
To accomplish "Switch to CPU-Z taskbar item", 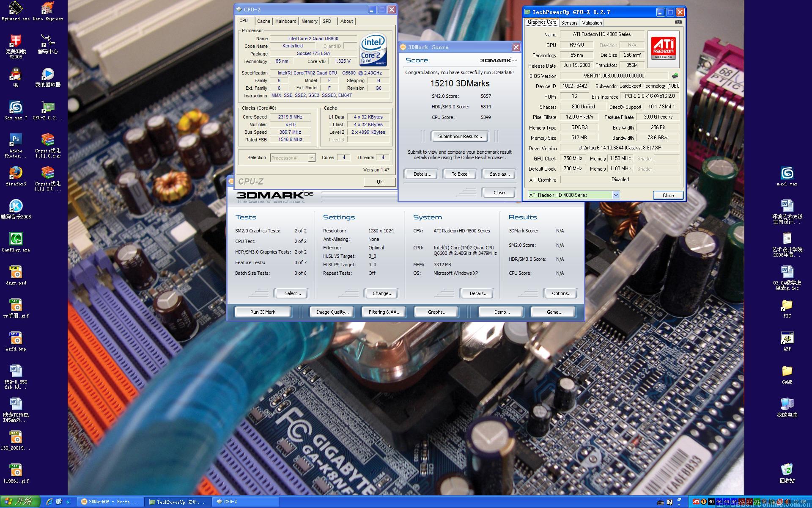I will coord(244,502).
